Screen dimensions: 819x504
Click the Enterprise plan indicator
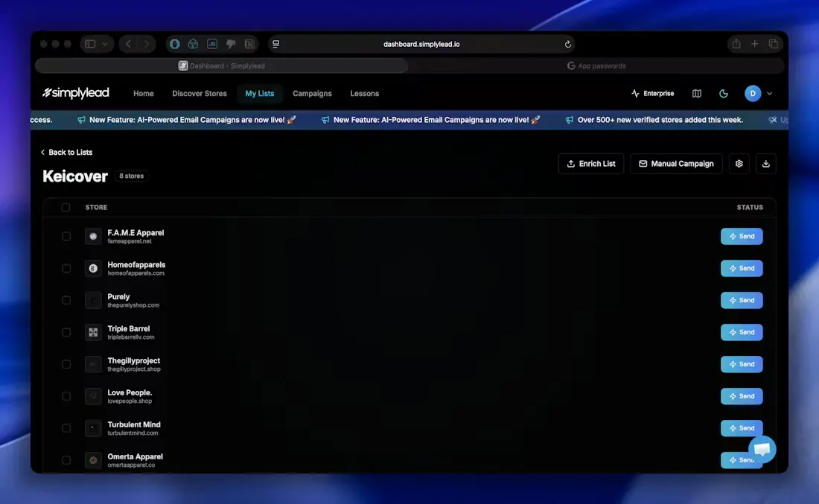click(652, 94)
